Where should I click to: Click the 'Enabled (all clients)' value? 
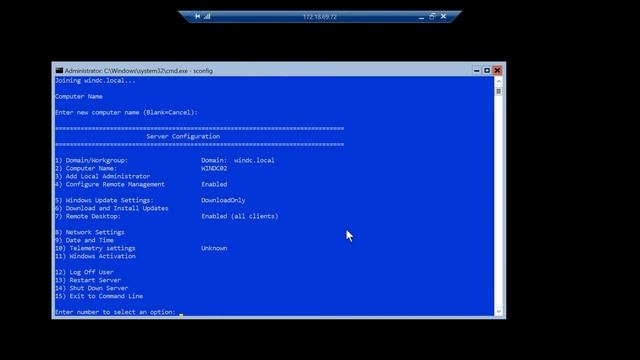(x=240, y=216)
